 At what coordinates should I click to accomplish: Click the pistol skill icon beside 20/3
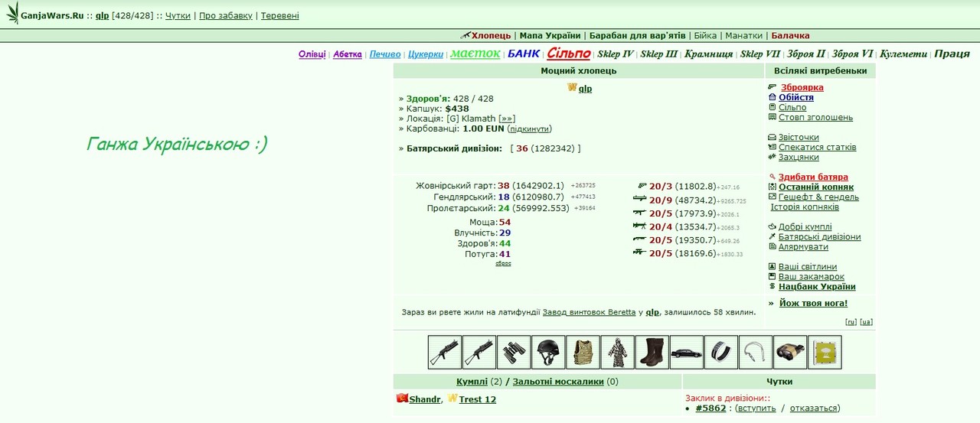pyautogui.click(x=642, y=186)
